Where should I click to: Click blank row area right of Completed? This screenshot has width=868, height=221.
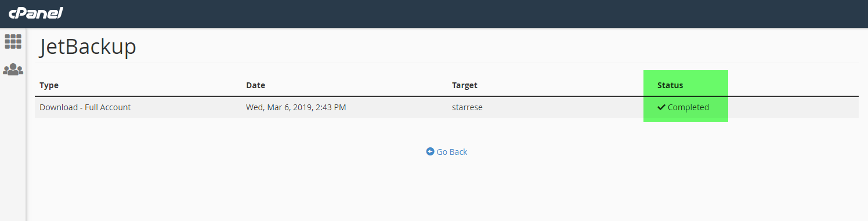point(795,107)
